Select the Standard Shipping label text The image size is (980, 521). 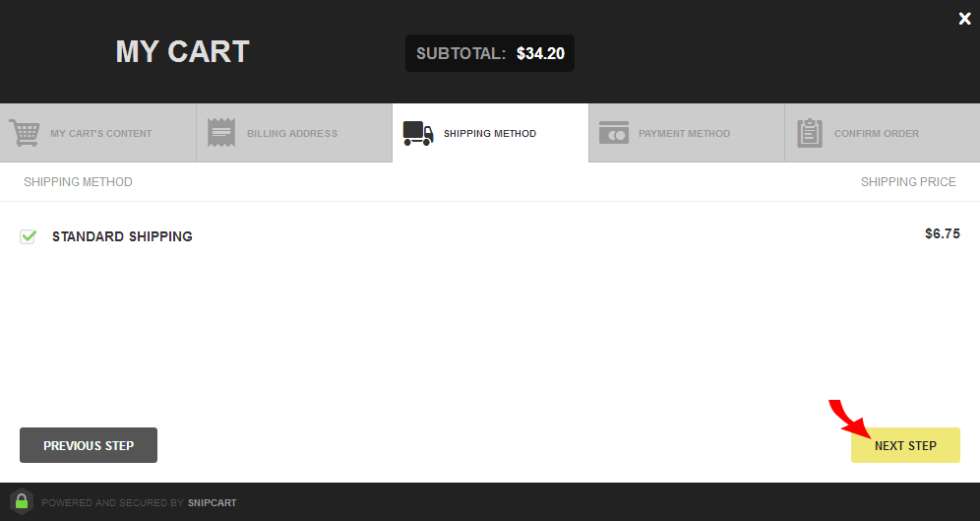tap(122, 236)
